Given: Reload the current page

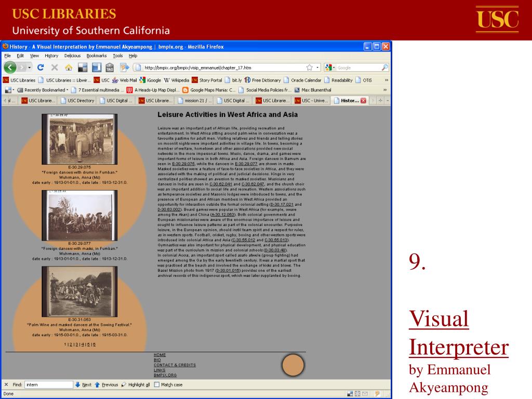Looking at the screenshot, I should pyautogui.click(x=41, y=68).
